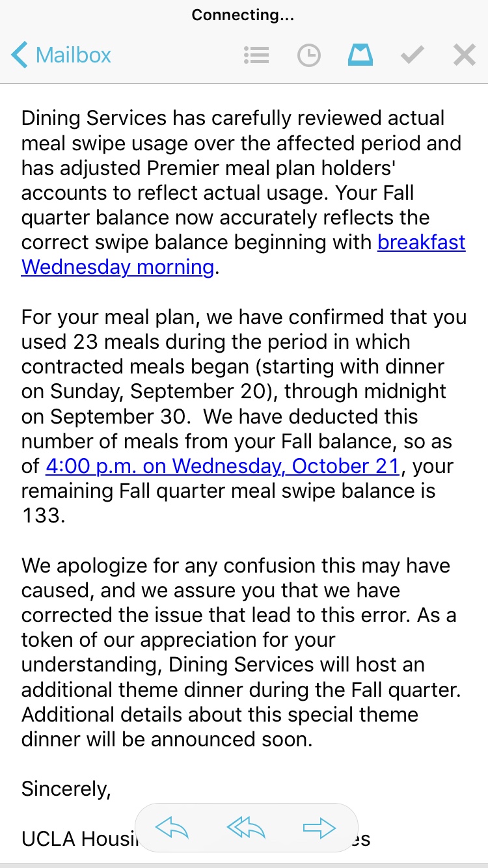Tap the reply-all double arrow icon
Screen dimensions: 488x868
click(x=247, y=828)
